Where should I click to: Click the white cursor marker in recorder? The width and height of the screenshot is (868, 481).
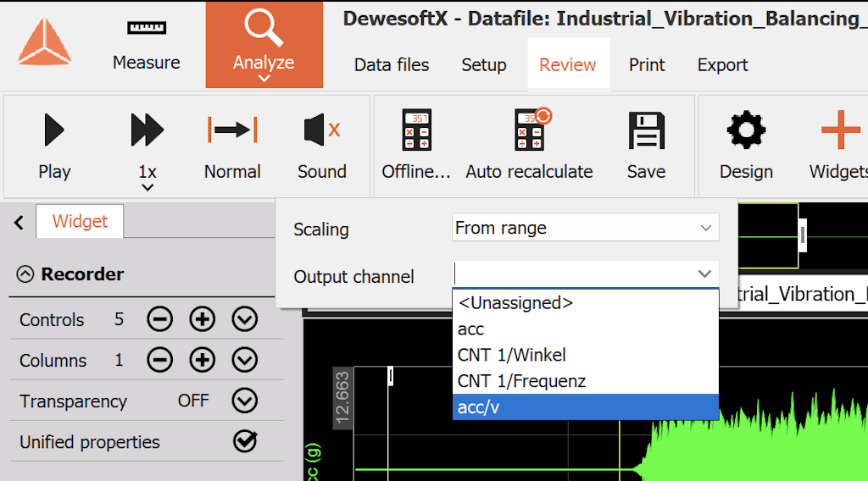tap(390, 376)
